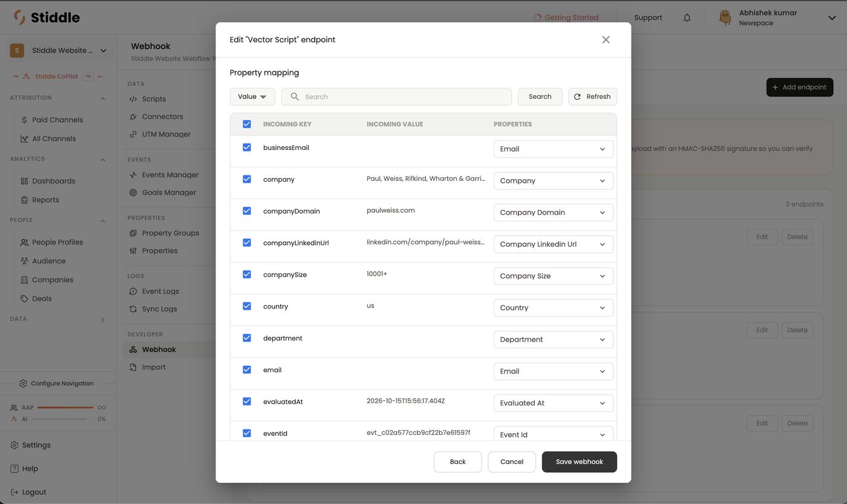Click the Stiddle logo icon
Screen dimensions: 847x504
click(x=20, y=17)
